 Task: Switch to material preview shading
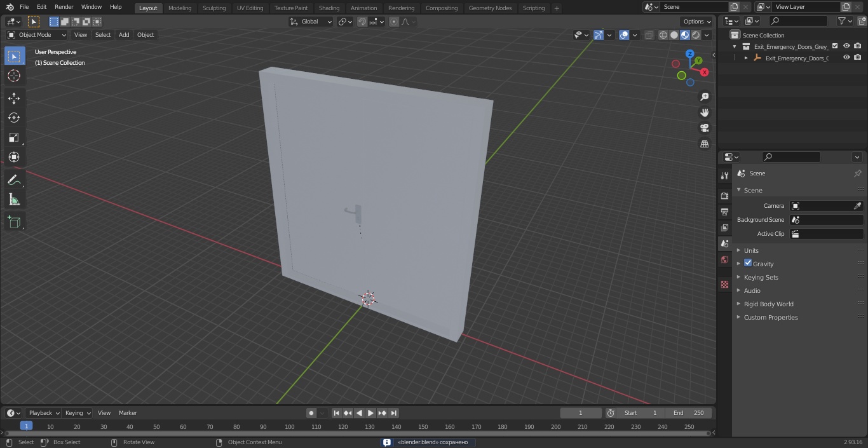(x=685, y=35)
